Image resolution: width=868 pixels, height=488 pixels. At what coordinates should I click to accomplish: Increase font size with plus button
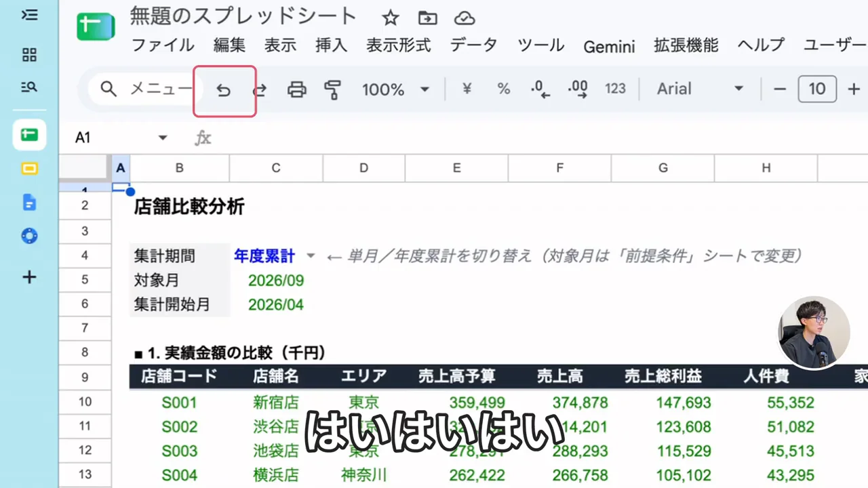point(854,89)
